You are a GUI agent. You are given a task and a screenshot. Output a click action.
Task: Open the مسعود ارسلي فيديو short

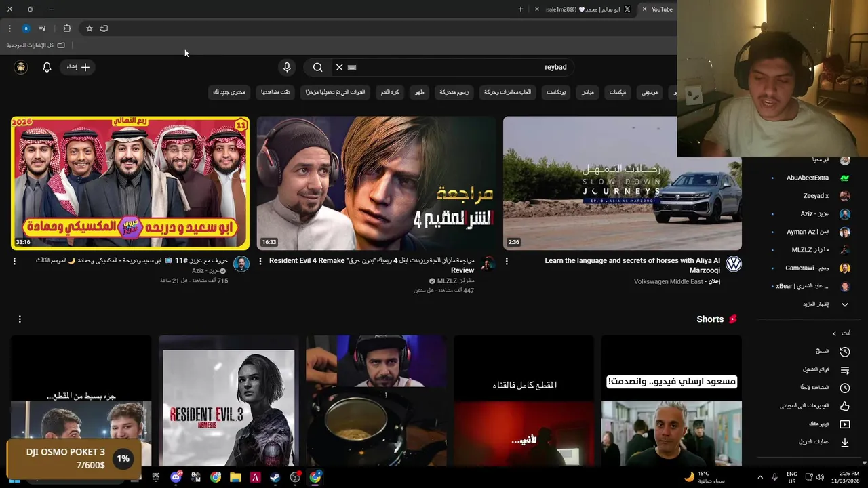pyautogui.click(x=671, y=400)
